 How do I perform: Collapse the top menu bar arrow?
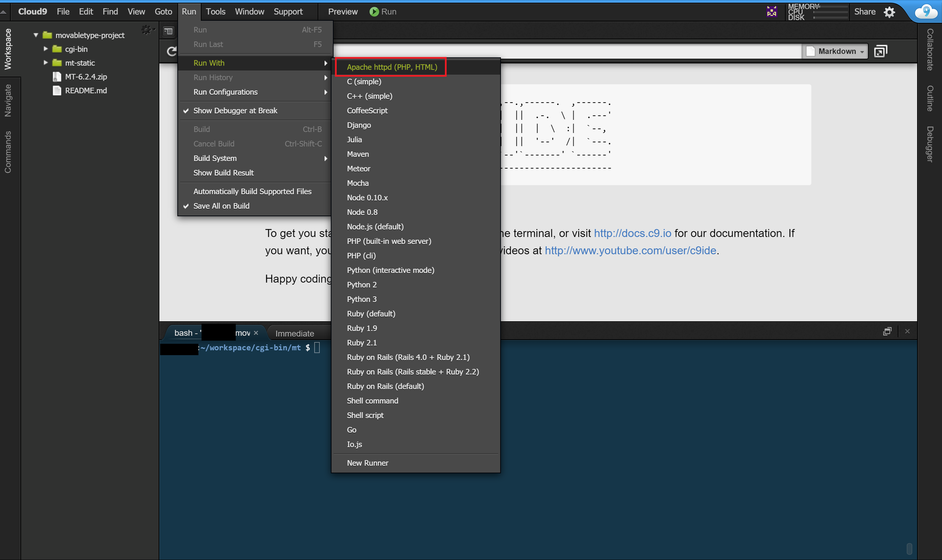[4, 12]
